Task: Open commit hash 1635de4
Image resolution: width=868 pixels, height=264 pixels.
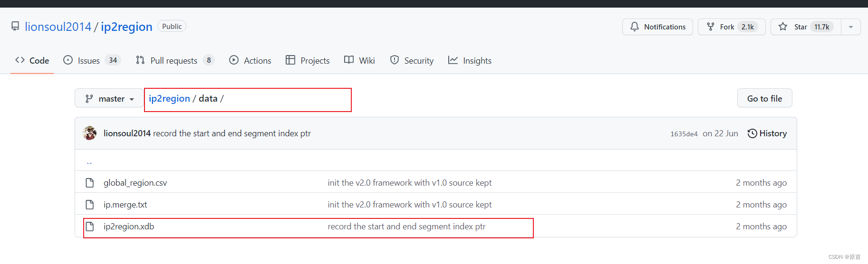Action: click(x=684, y=134)
